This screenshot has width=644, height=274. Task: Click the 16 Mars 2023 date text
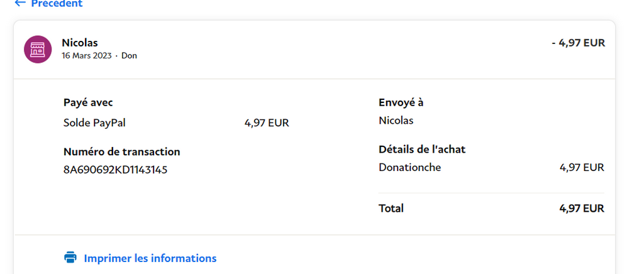(87, 56)
